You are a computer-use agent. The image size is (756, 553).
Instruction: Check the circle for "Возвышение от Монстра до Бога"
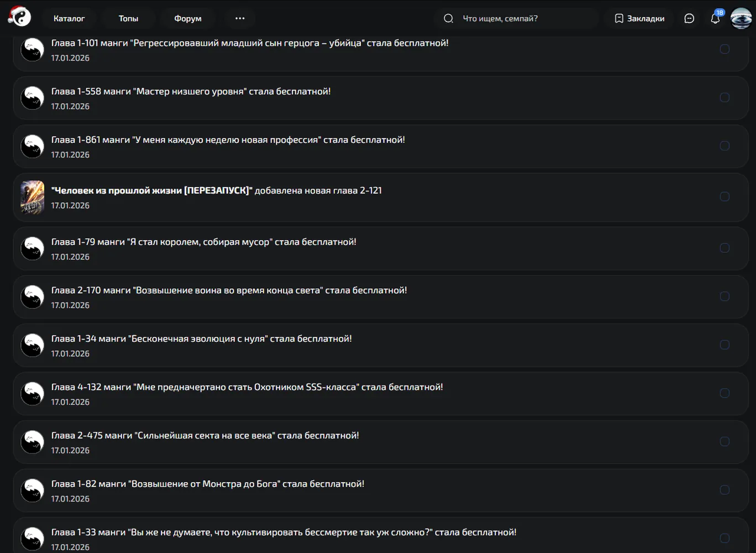pos(725,490)
